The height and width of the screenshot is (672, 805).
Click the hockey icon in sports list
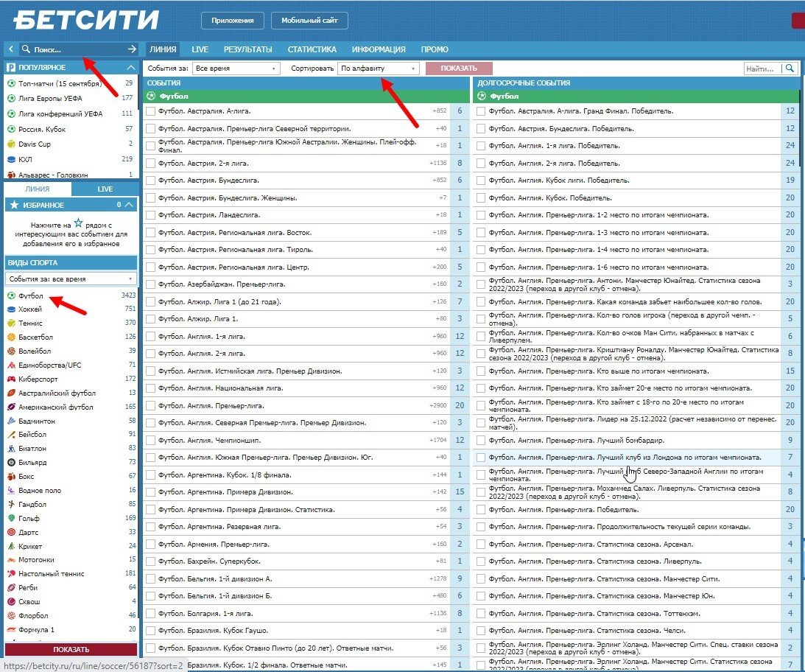[x=11, y=309]
